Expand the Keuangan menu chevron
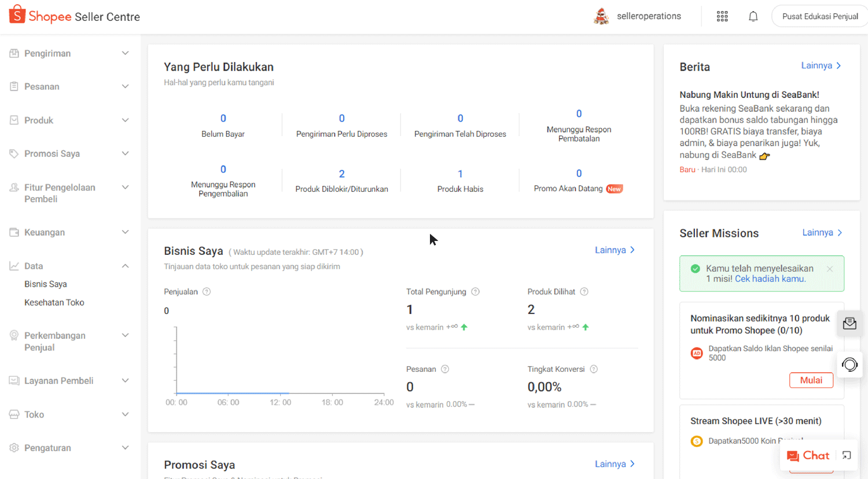 coord(125,232)
